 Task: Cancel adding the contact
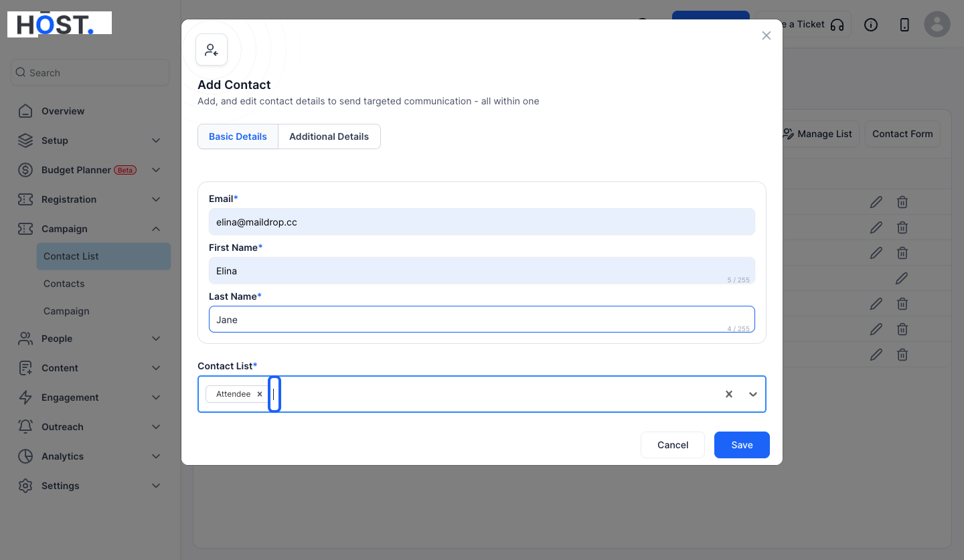point(673,445)
